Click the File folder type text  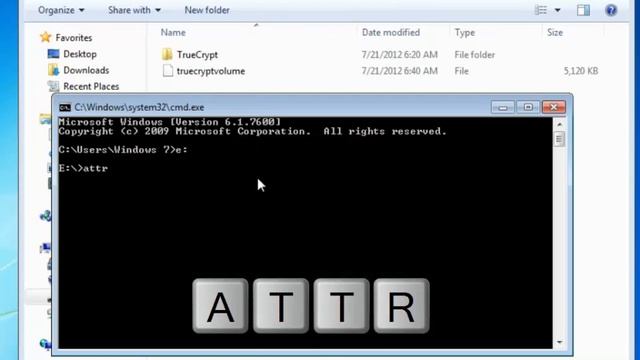tap(475, 55)
